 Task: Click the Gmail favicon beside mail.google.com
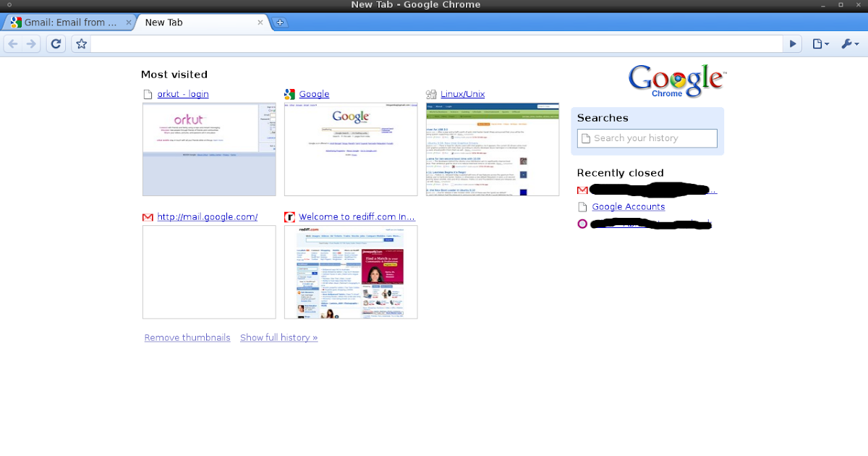tap(148, 217)
